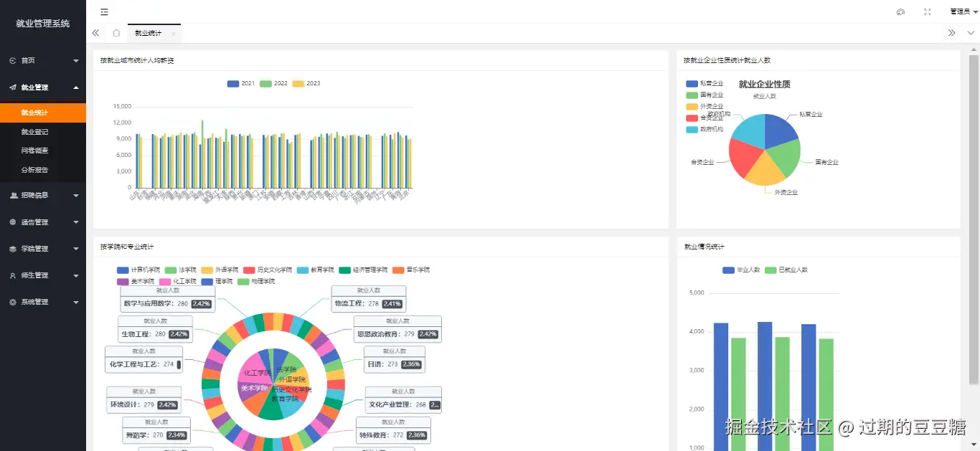The width and height of the screenshot is (980, 451).
Task: Open the 管理员 user dropdown
Action: pyautogui.click(x=963, y=11)
